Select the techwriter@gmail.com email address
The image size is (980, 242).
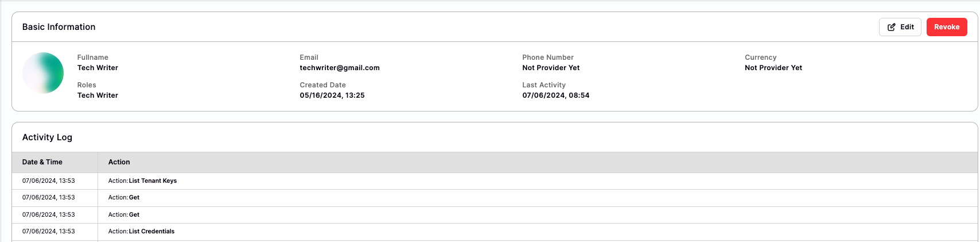coord(340,68)
